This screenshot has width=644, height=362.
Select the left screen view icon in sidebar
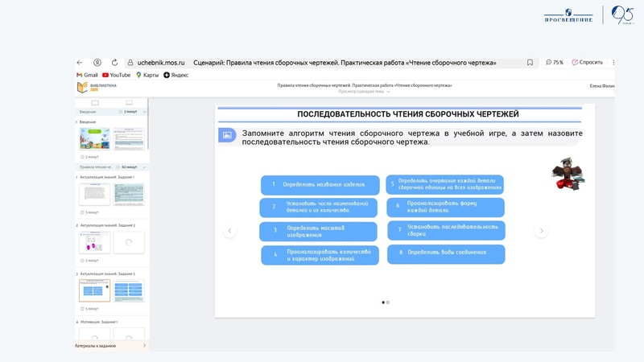95,103
